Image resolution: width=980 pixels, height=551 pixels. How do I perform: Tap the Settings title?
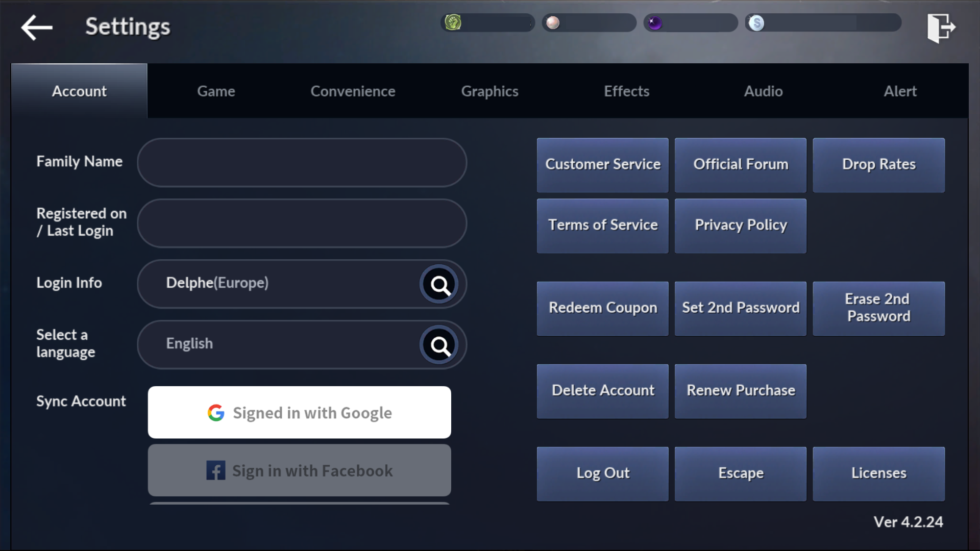point(128,27)
